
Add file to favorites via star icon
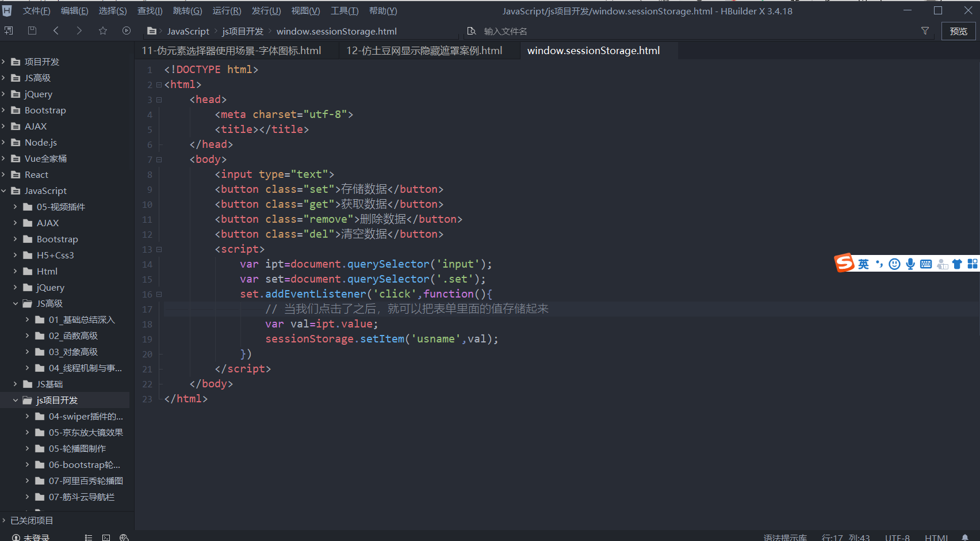click(102, 31)
